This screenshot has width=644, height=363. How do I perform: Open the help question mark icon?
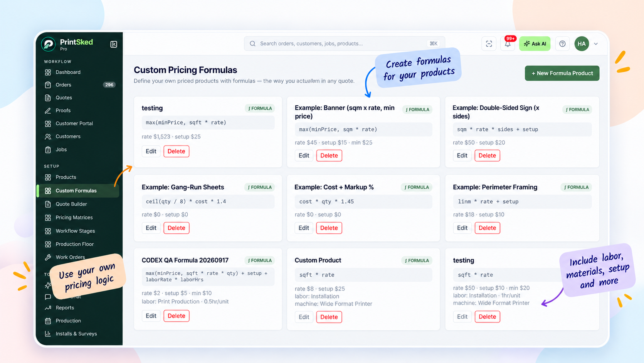coord(562,44)
